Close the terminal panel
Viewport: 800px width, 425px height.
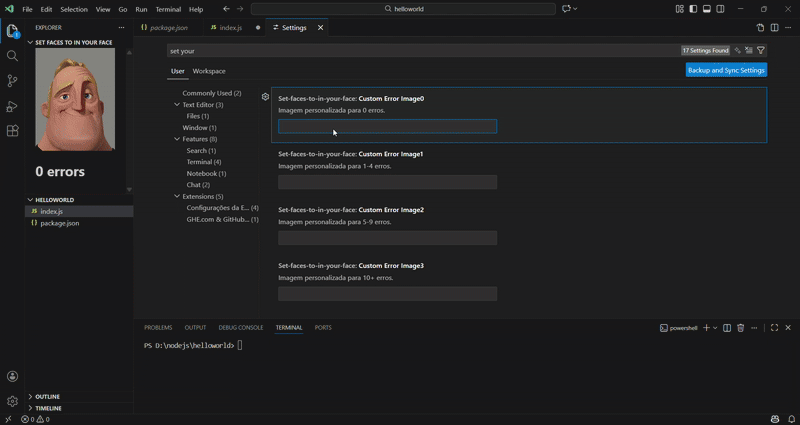click(788, 328)
